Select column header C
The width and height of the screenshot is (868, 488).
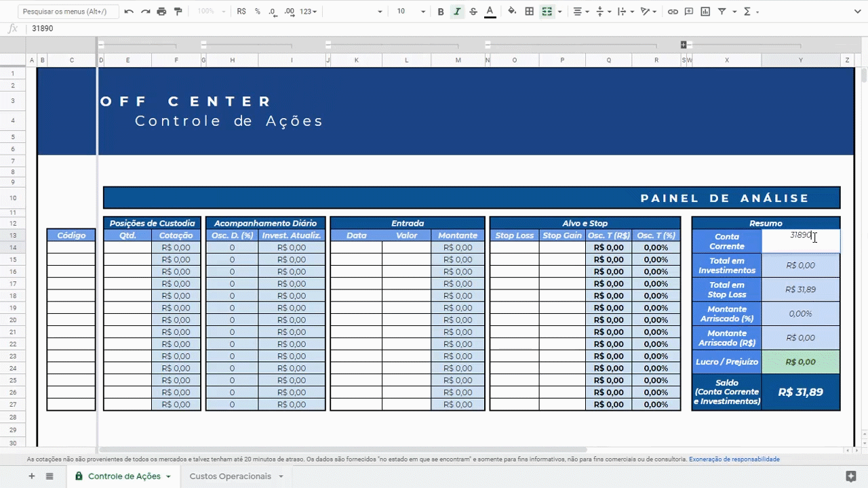coord(71,60)
